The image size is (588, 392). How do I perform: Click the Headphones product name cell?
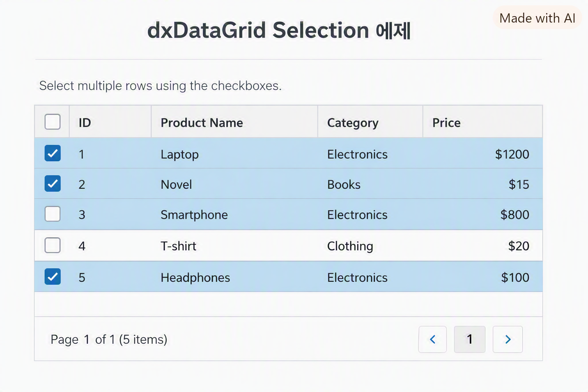pyautogui.click(x=234, y=277)
